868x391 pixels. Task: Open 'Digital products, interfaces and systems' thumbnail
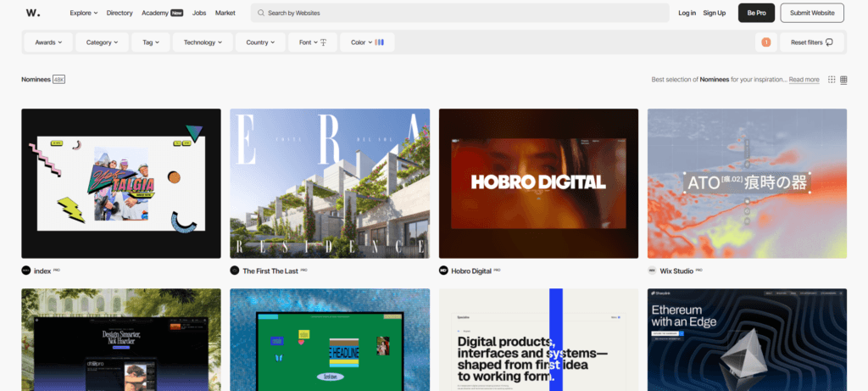click(538, 339)
